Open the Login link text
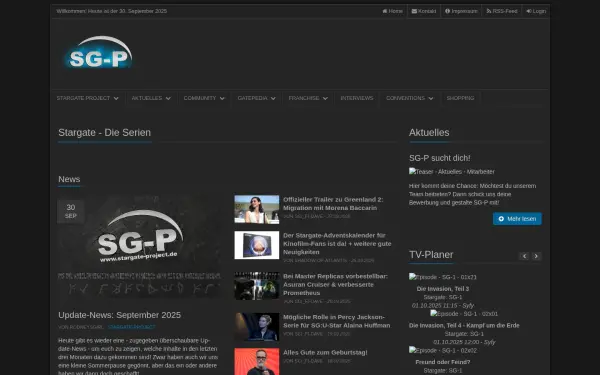 pos(539,11)
